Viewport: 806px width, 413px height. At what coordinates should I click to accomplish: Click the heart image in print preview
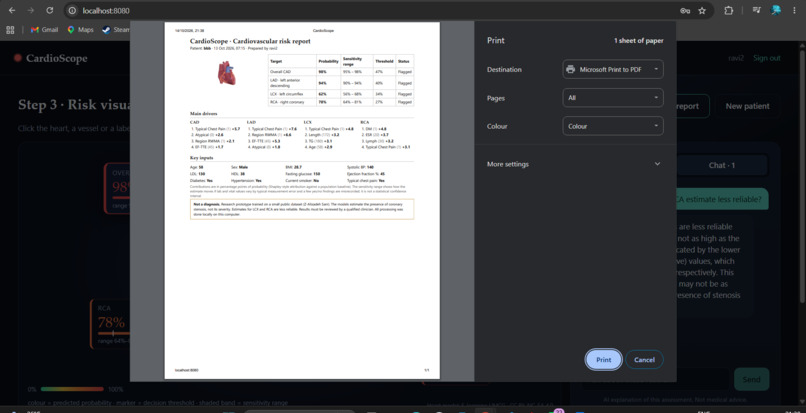[x=226, y=73]
